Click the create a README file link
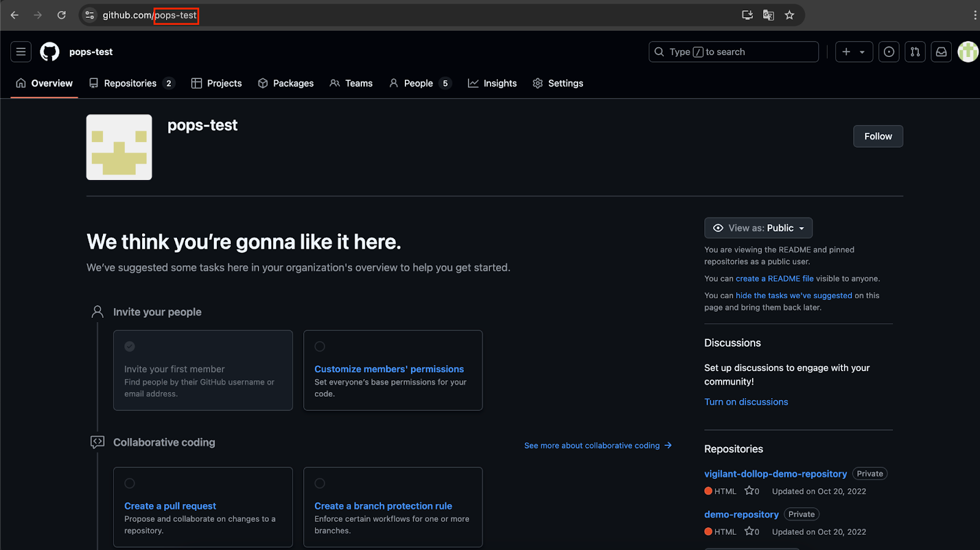 click(x=774, y=279)
